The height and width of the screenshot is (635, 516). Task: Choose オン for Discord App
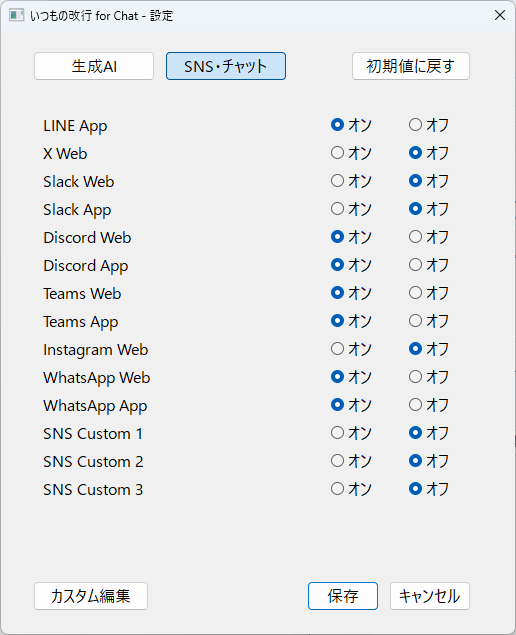coord(351,265)
